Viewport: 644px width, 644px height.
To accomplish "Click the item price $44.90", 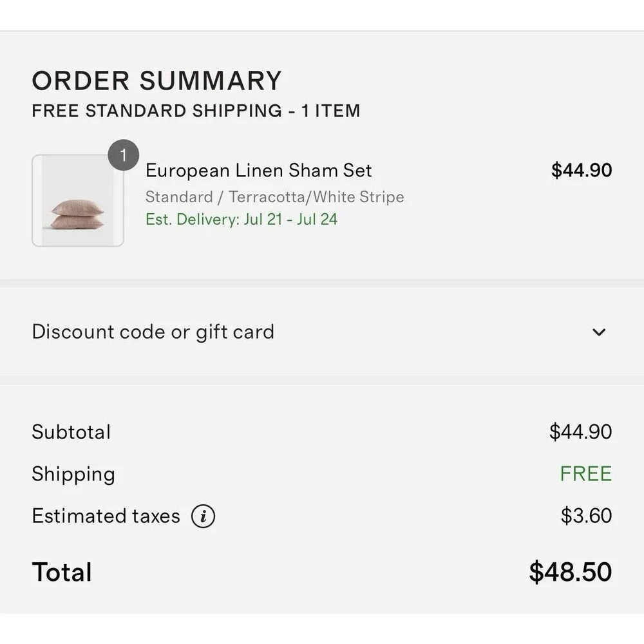I will pos(581,170).
